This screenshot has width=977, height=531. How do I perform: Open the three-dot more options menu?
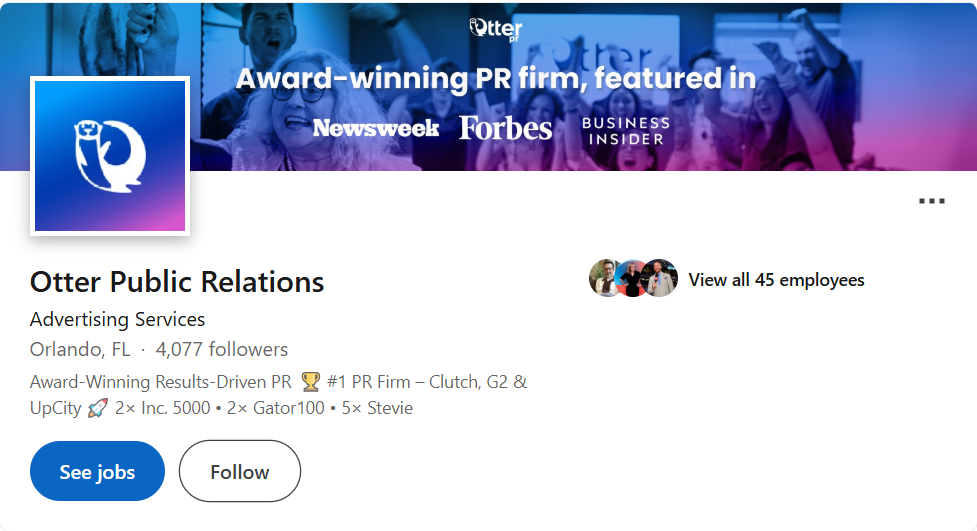(931, 201)
